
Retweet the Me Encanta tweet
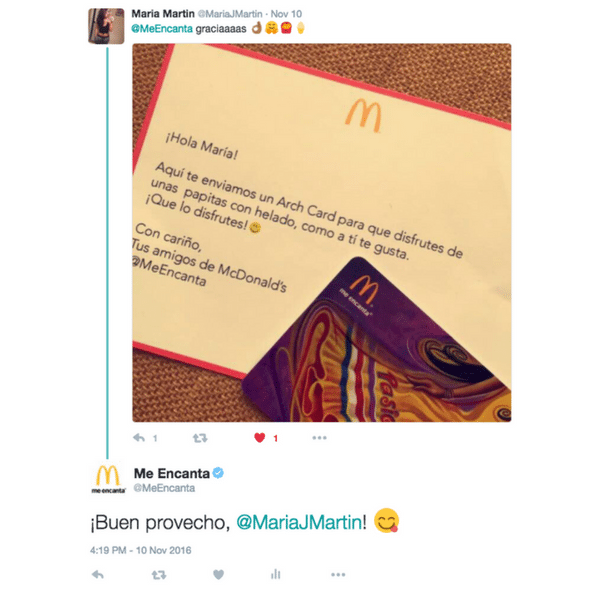click(x=159, y=574)
